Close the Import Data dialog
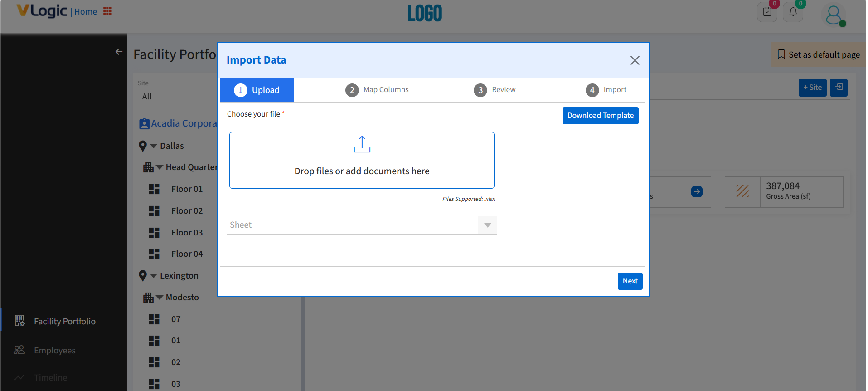 (x=635, y=60)
